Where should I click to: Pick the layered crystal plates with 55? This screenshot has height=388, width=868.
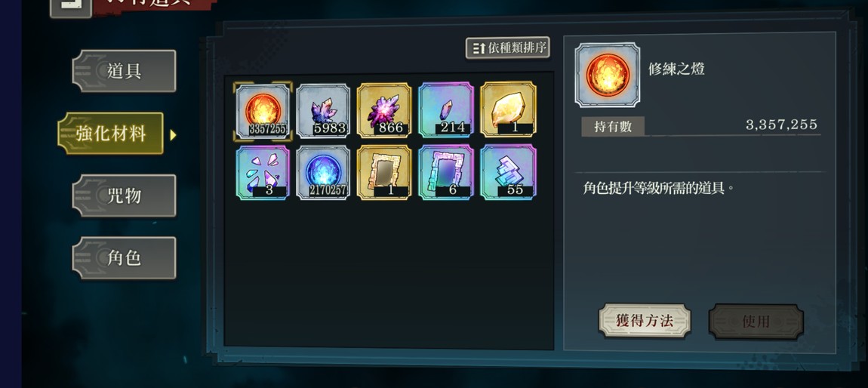(508, 171)
